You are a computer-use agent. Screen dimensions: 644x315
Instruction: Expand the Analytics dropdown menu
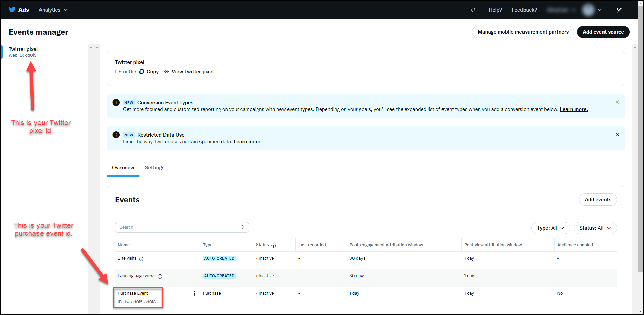click(x=53, y=10)
